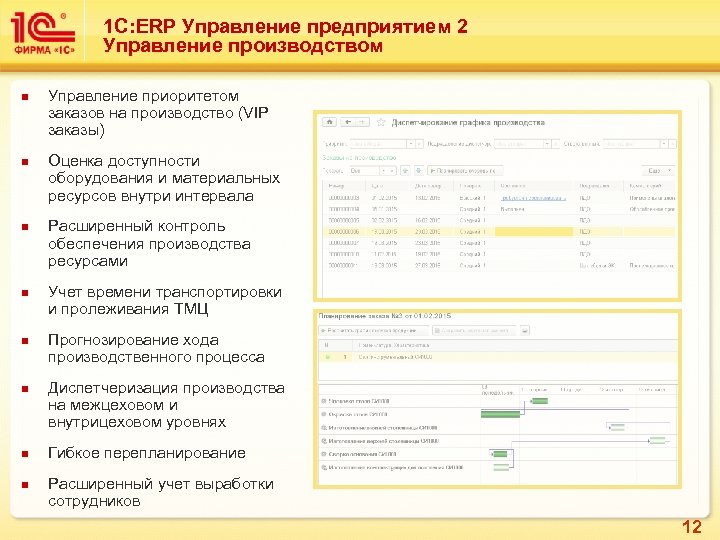Click icon of 'Изготовление нижней столешницы' stage
This screenshot has width=720, height=540.
point(324,428)
